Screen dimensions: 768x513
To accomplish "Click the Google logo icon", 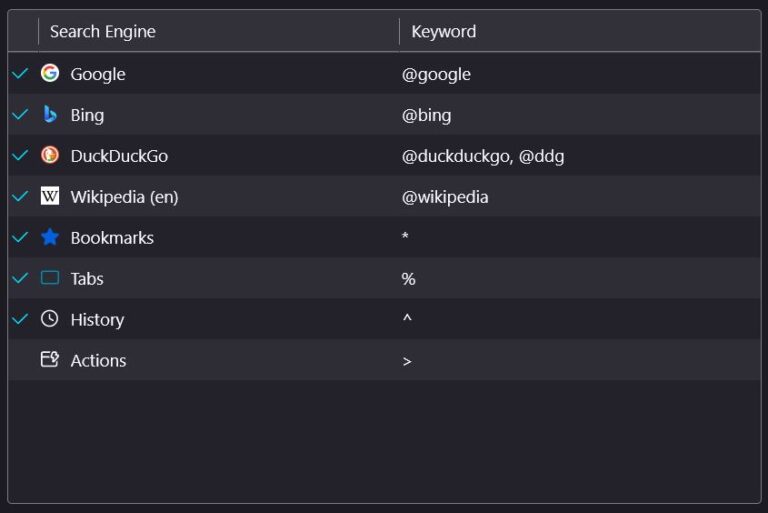I will click(50, 74).
